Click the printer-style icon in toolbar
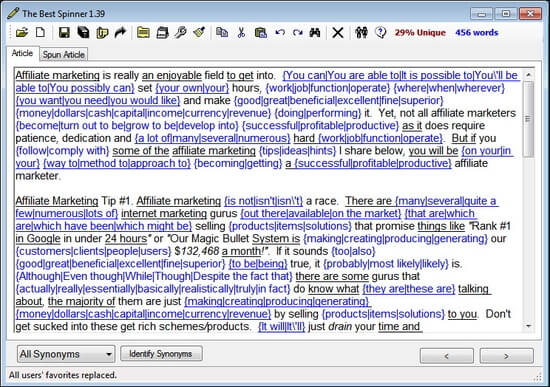Viewport: 550px width, 387px height. tap(162, 33)
